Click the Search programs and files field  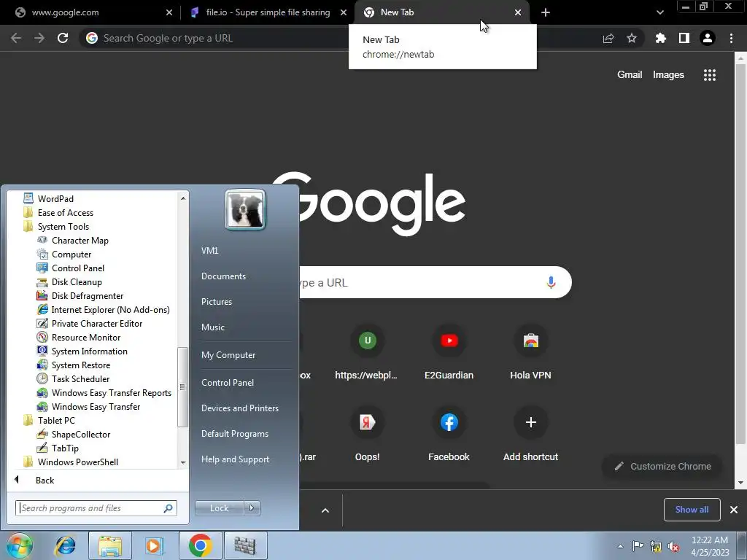pyautogui.click(x=96, y=508)
